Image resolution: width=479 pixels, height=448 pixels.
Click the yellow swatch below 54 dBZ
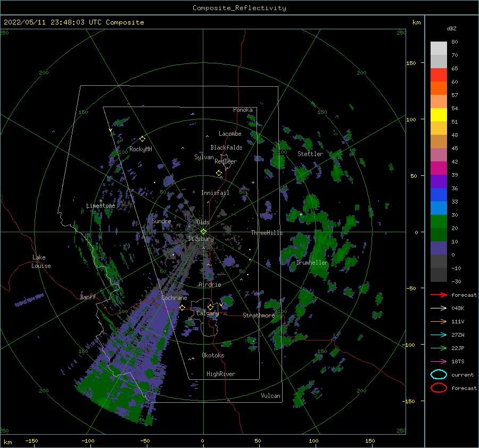(439, 115)
